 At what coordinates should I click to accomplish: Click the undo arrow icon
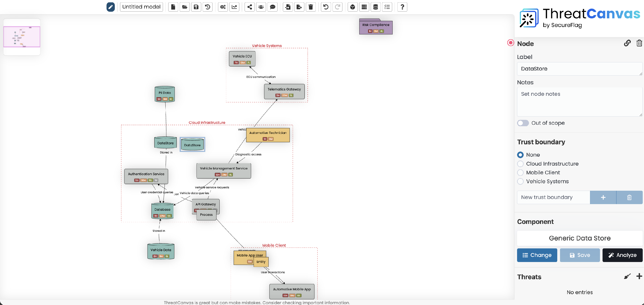tap(326, 7)
